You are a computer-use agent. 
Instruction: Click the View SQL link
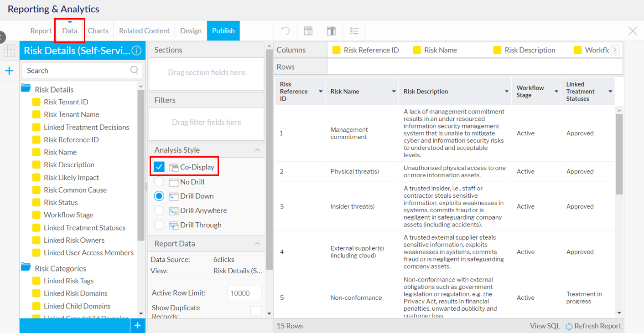(545, 326)
